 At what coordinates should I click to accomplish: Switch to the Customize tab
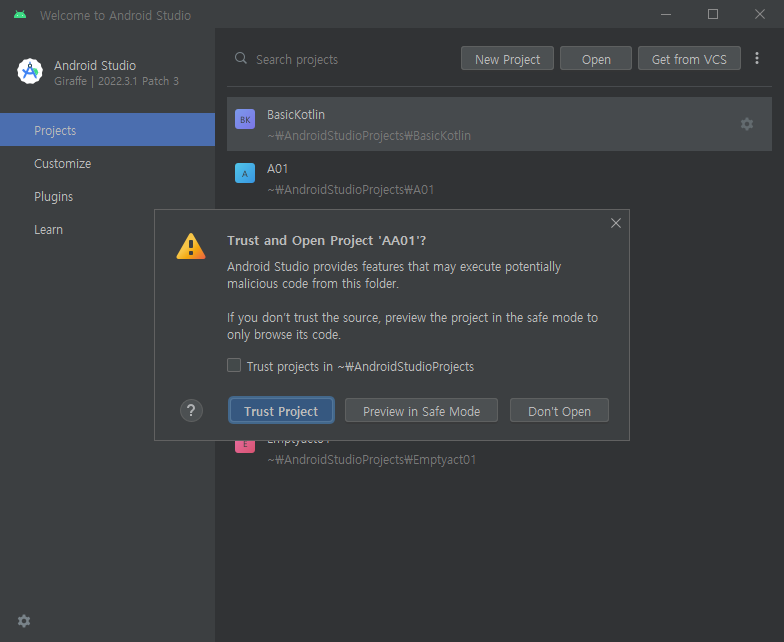click(108, 164)
